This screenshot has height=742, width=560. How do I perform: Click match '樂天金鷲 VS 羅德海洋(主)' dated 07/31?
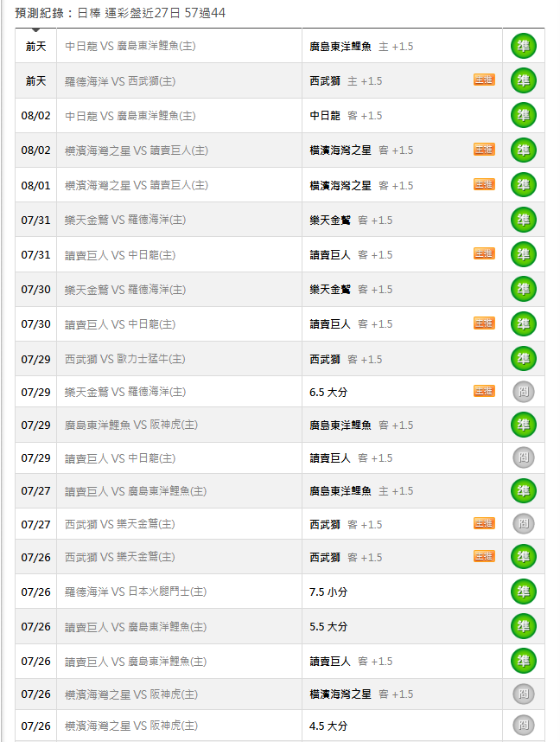pos(125,220)
